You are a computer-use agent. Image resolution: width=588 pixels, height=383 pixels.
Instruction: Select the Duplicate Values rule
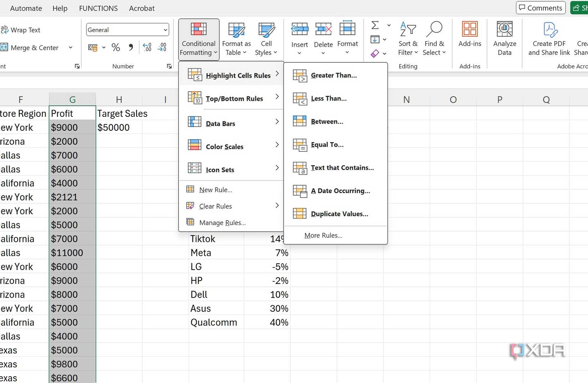339,213
